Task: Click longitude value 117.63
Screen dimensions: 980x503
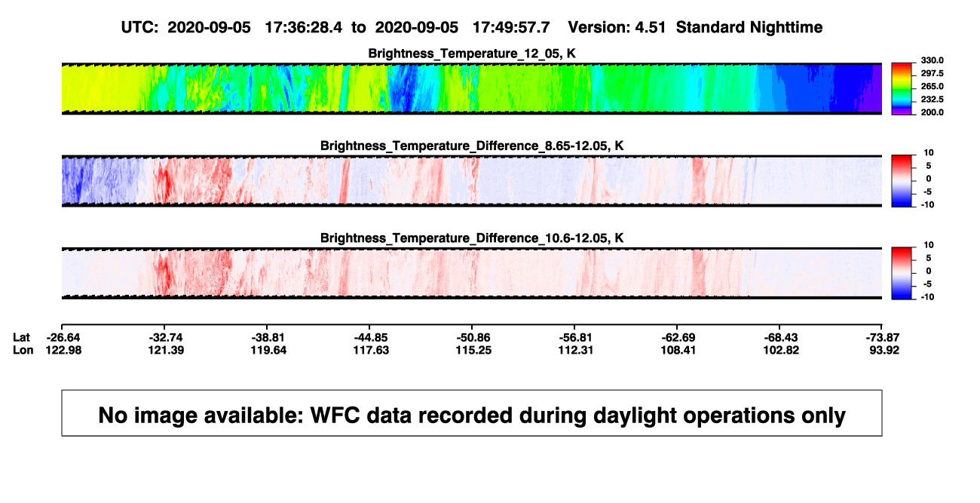Action: (x=370, y=350)
